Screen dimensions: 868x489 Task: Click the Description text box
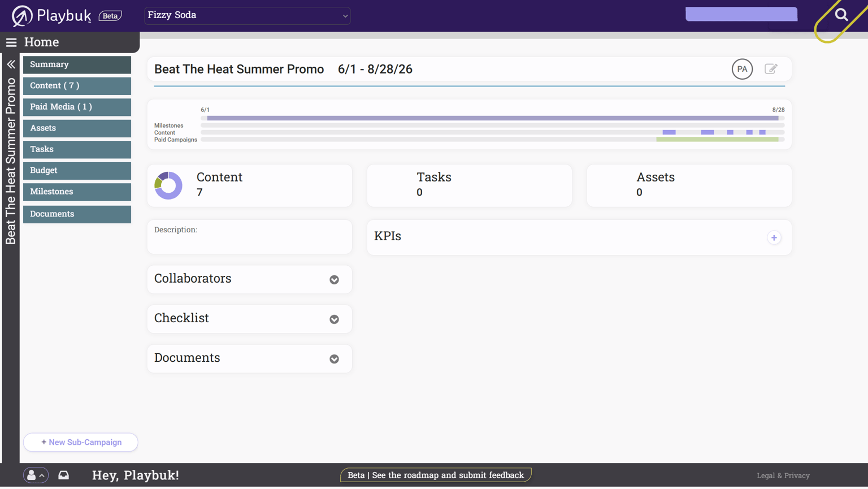pyautogui.click(x=249, y=237)
